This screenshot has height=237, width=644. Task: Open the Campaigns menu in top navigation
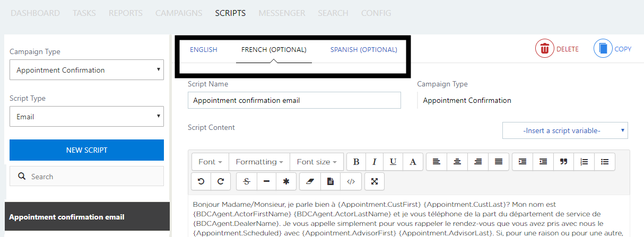pos(179,13)
